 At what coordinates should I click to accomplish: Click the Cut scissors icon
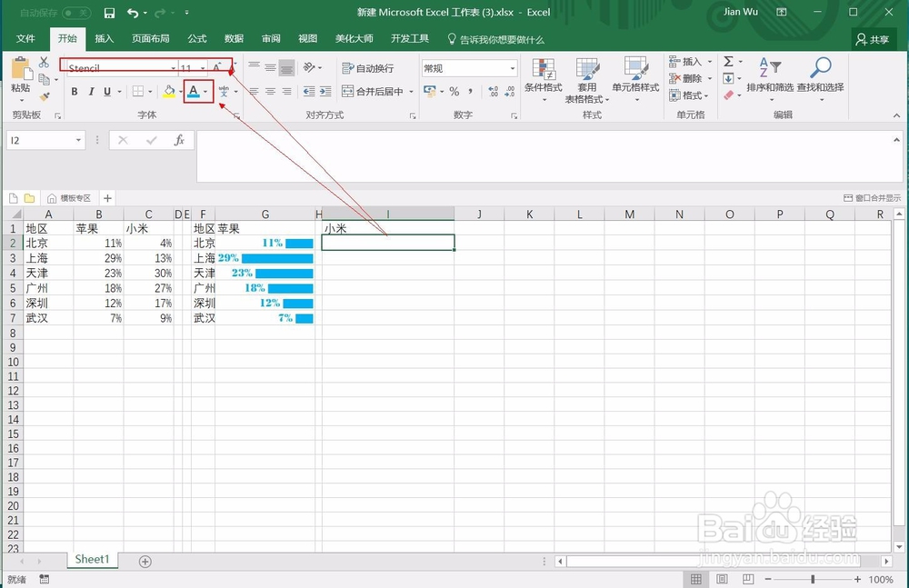(44, 62)
